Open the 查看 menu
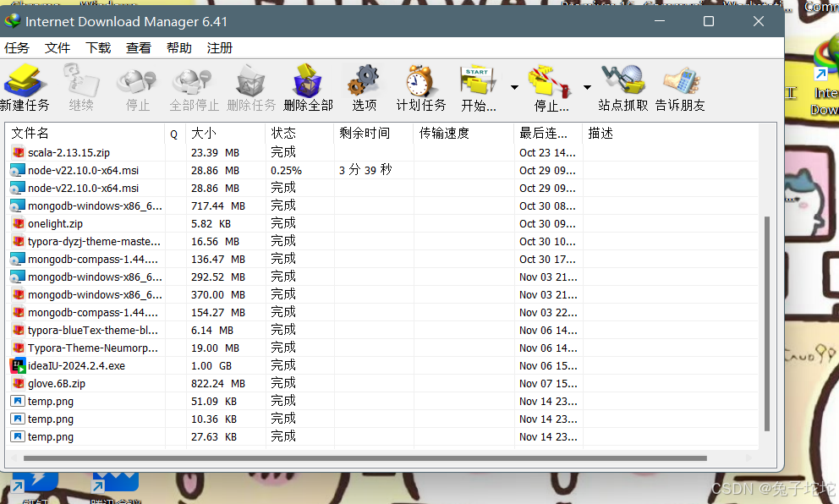 click(x=139, y=48)
